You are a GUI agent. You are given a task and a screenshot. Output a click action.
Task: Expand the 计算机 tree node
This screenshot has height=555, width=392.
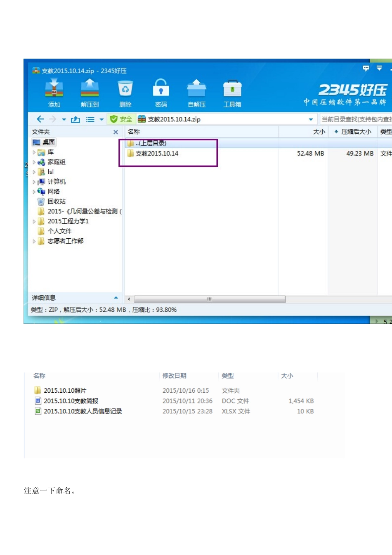34,182
